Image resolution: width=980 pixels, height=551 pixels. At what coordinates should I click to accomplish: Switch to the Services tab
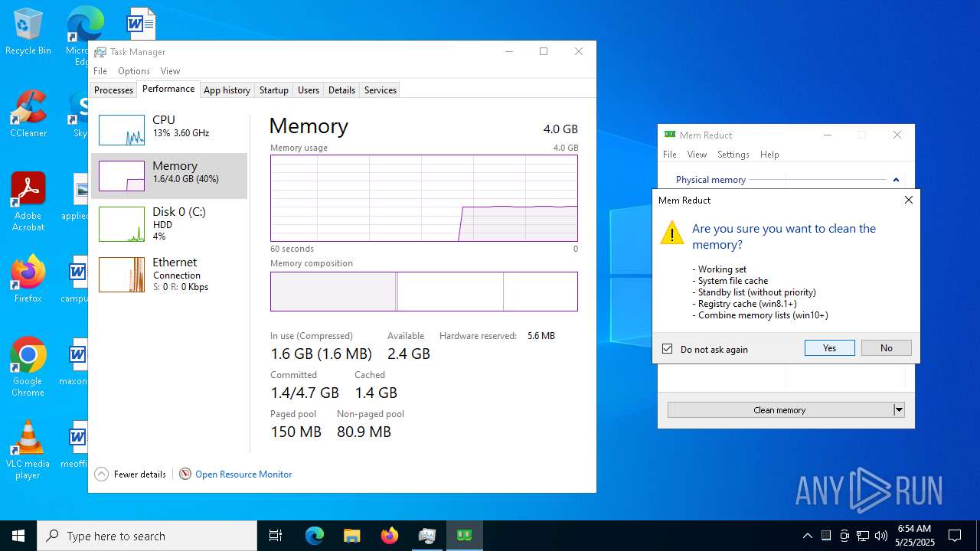[x=381, y=90]
